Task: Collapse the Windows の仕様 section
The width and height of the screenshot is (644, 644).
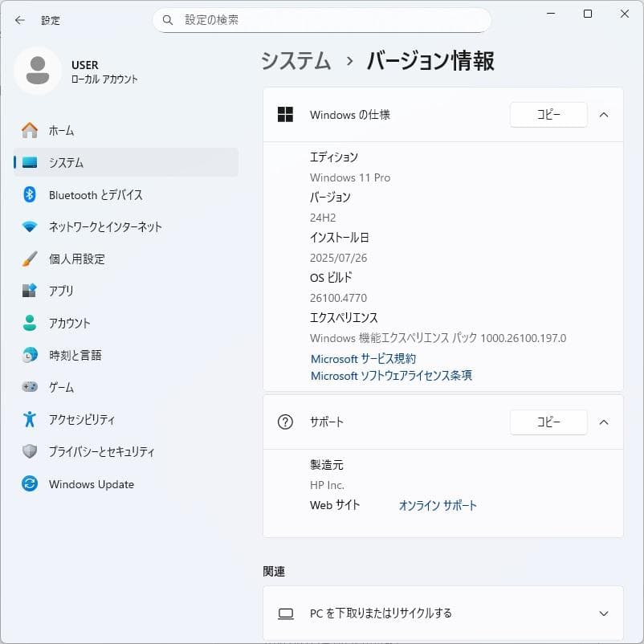Action: click(x=604, y=115)
